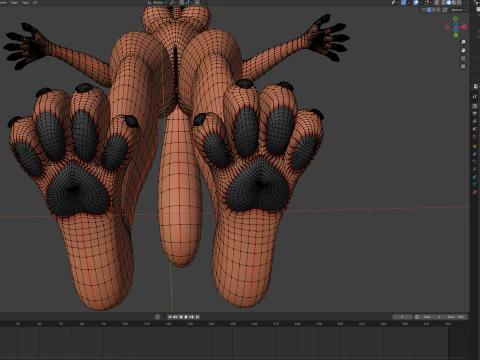Open the overlays options dropdown arrow
The height and width of the screenshot is (360, 480).
[x=421, y=2]
